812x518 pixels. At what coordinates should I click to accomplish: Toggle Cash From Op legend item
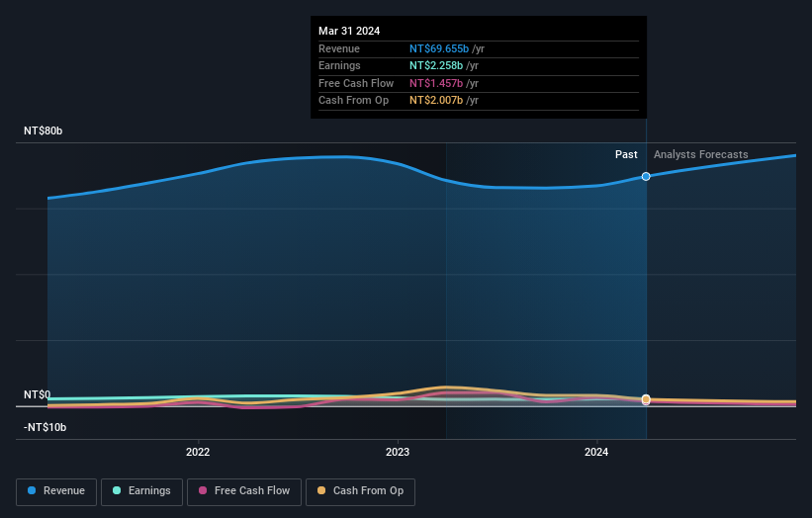pyautogui.click(x=360, y=491)
